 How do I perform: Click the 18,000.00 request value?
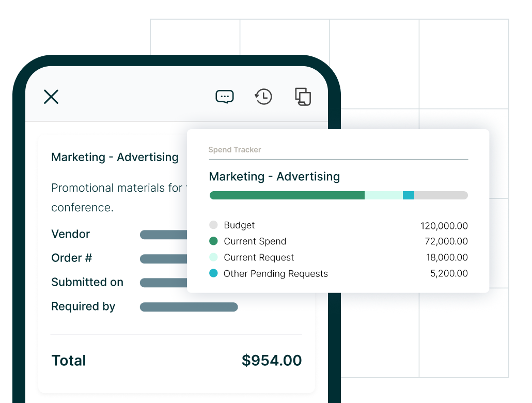point(447,257)
